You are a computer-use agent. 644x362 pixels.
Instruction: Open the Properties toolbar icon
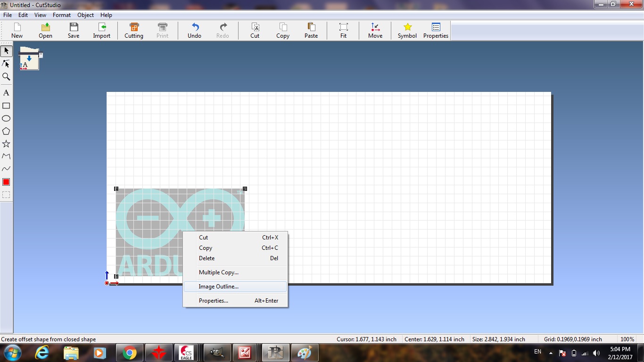(436, 31)
